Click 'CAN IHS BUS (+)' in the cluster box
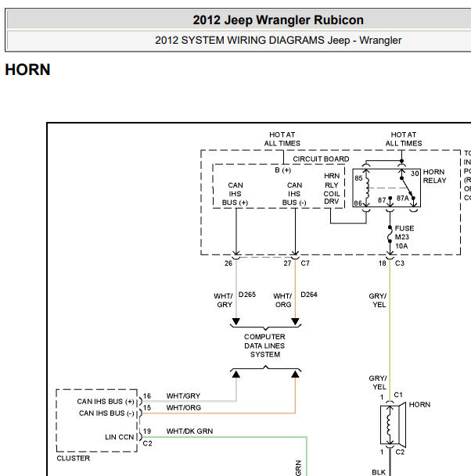Viewport: 471px width, 476px height. 106,401
